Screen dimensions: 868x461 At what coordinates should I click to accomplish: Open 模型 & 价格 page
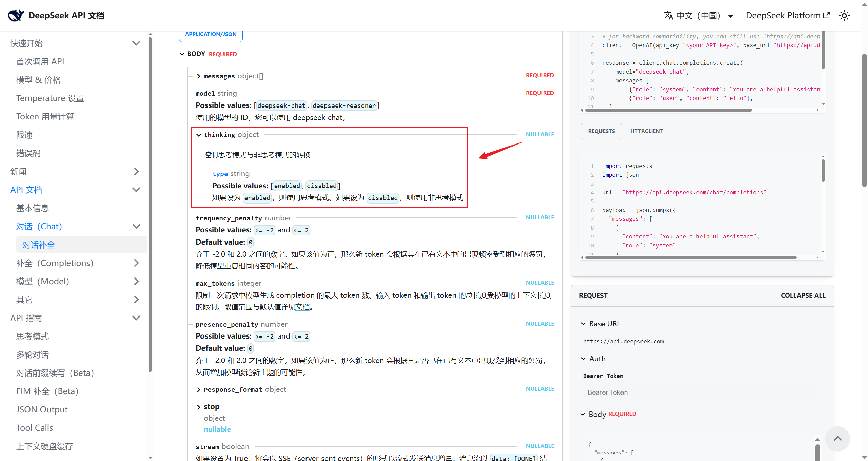point(39,80)
